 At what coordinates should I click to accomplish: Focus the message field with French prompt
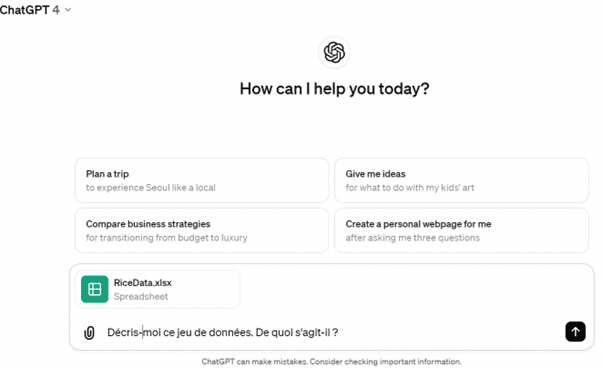332,332
